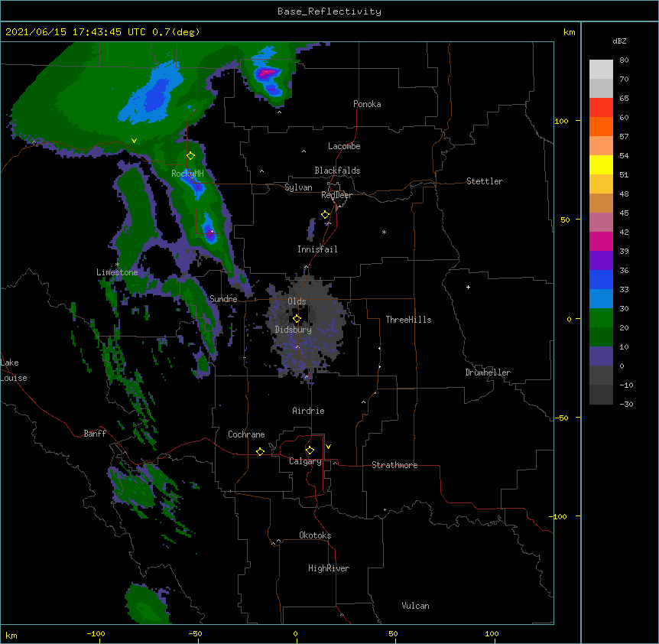659x644 pixels.
Task: Click the Drumheller label
Action: (x=488, y=372)
